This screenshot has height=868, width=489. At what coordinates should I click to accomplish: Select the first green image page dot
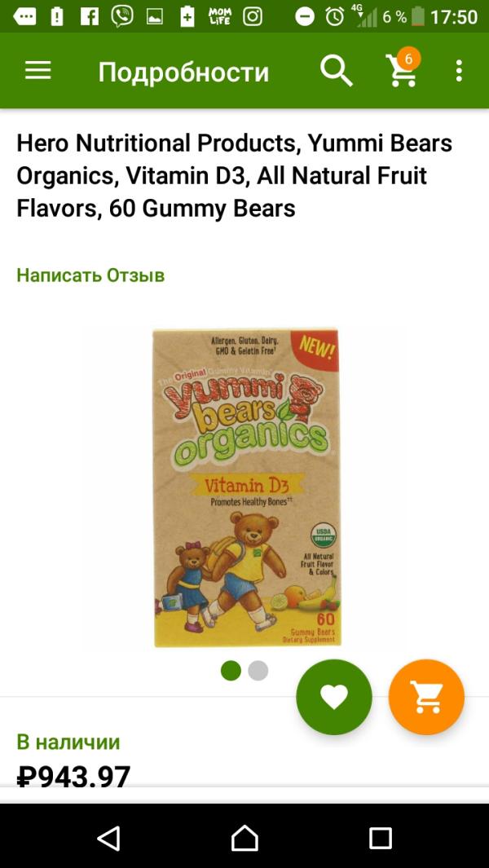(x=231, y=671)
